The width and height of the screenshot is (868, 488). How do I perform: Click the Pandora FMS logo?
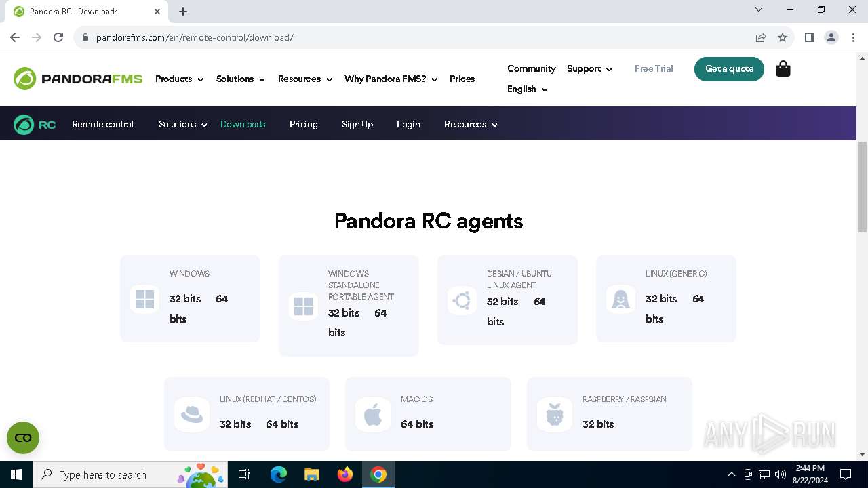tap(78, 79)
